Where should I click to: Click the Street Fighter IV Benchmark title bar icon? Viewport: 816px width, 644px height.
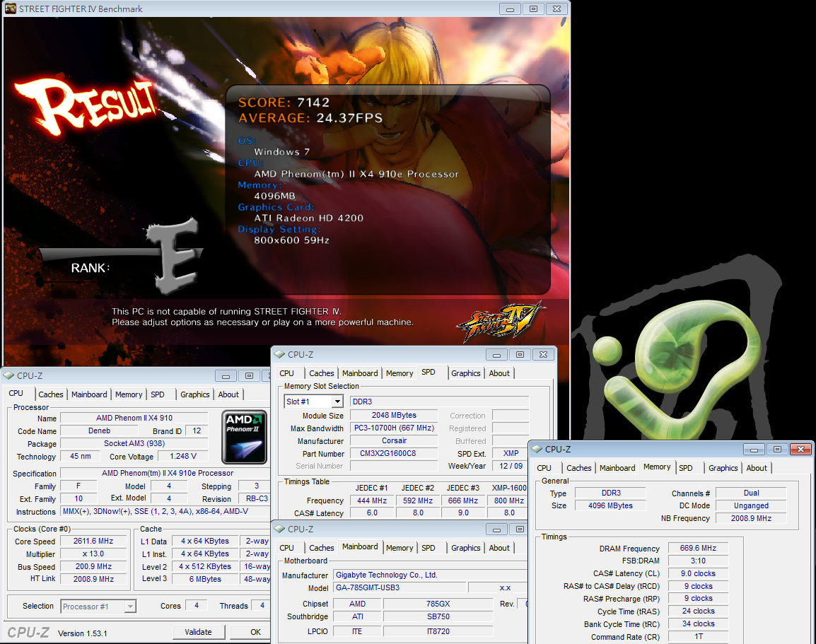point(11,9)
